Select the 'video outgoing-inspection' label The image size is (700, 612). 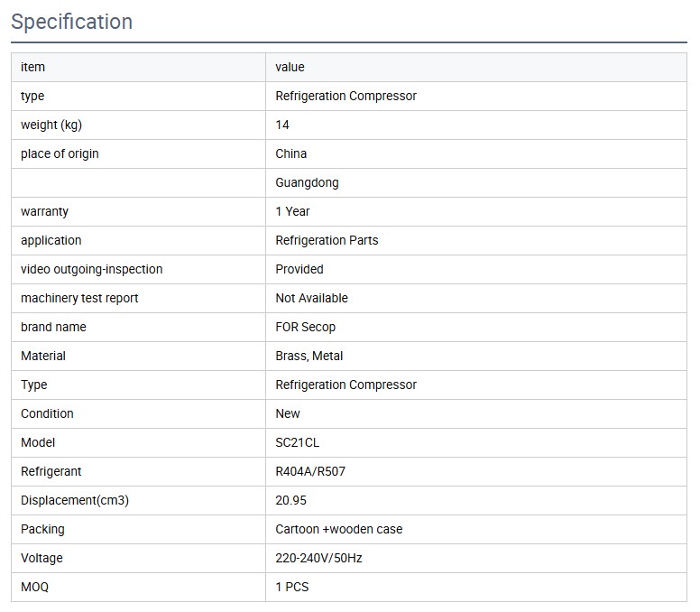pyautogui.click(x=91, y=269)
